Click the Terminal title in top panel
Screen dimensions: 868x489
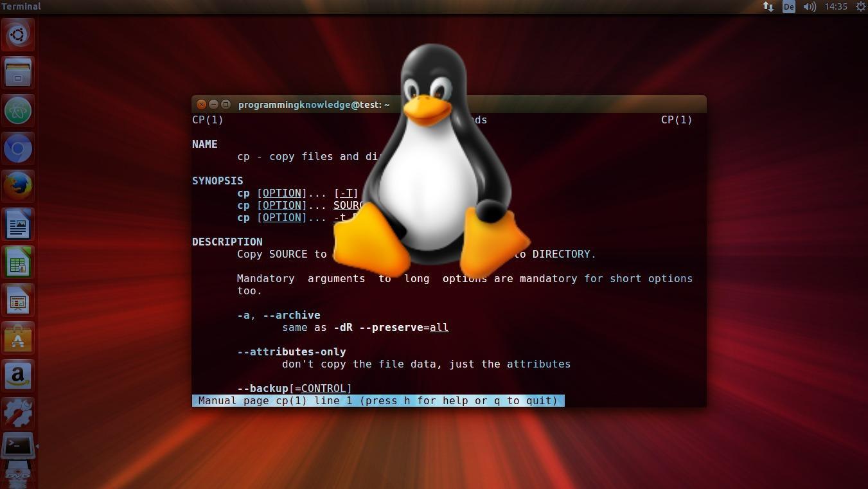pyautogui.click(x=21, y=6)
